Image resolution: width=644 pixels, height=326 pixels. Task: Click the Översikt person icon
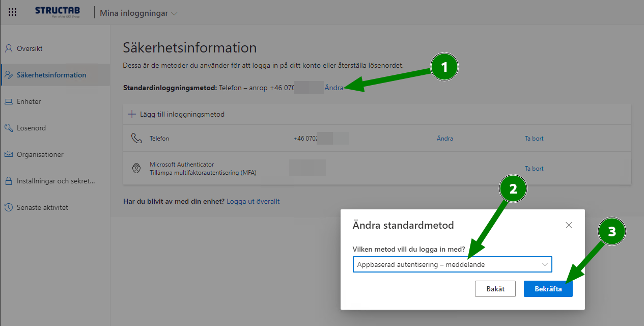pos(8,49)
